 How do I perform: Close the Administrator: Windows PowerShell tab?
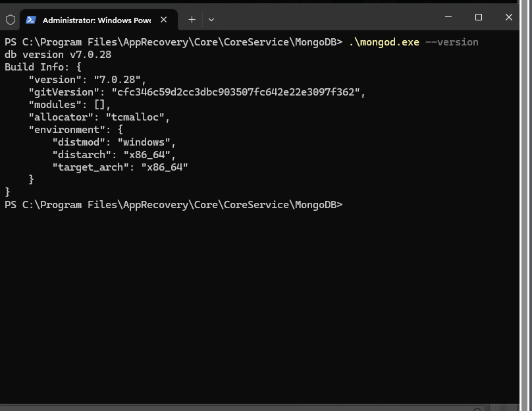pos(164,20)
